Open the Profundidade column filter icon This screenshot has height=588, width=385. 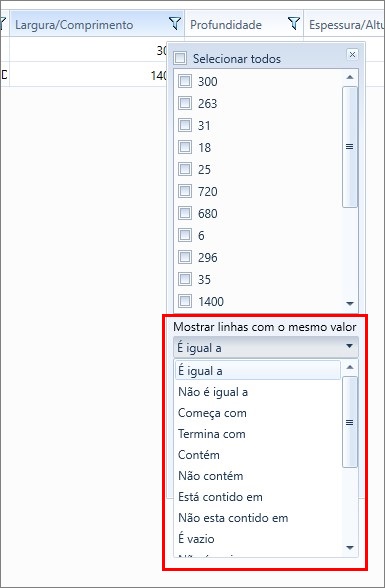(294, 24)
